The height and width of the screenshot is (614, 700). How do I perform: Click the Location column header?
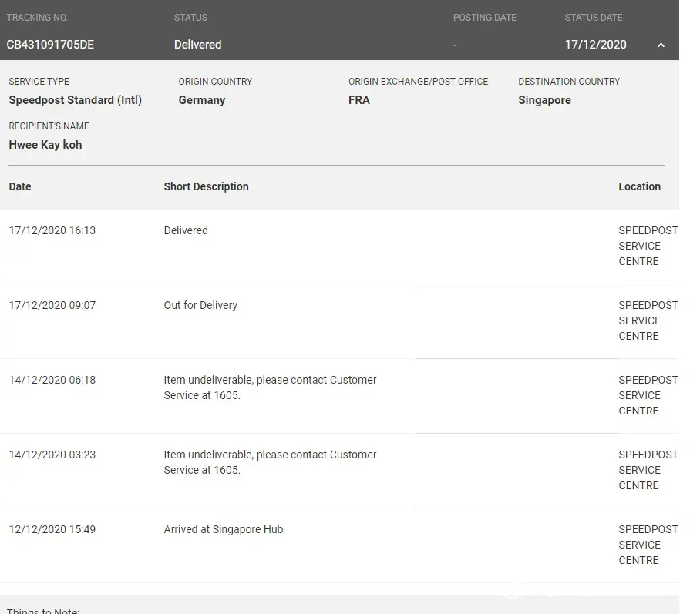click(639, 186)
